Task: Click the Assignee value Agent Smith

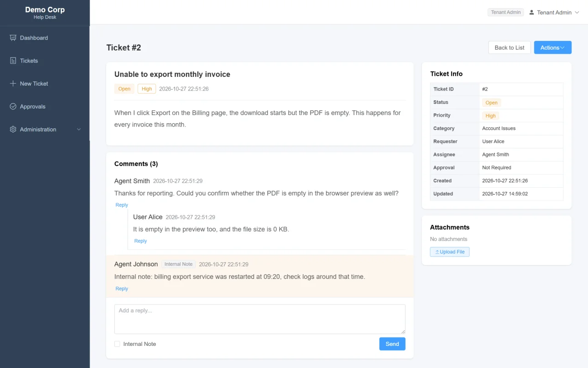Action: [x=496, y=155]
